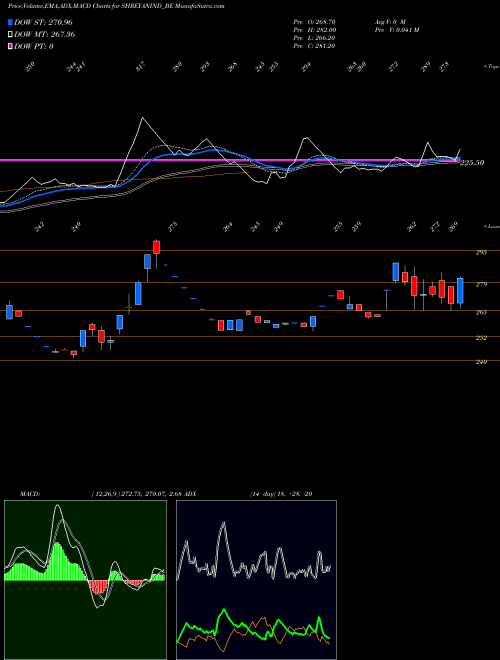Viewport: 500px width, 660px height.
Task: Click the Pre V: 0.041 M value
Action: tap(396, 30)
